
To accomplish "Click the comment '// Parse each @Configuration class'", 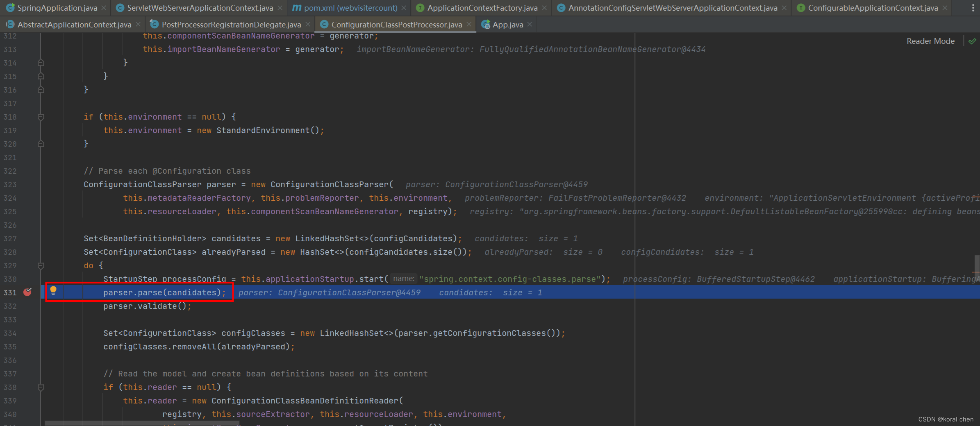I will (x=167, y=171).
